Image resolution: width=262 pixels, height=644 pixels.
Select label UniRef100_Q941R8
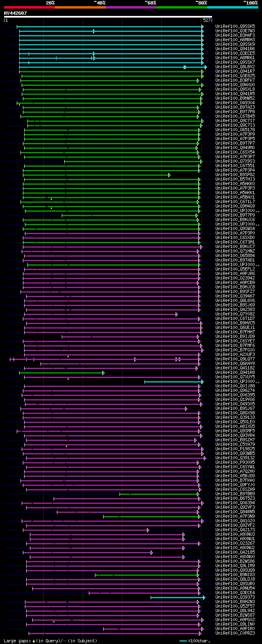click(235, 372)
